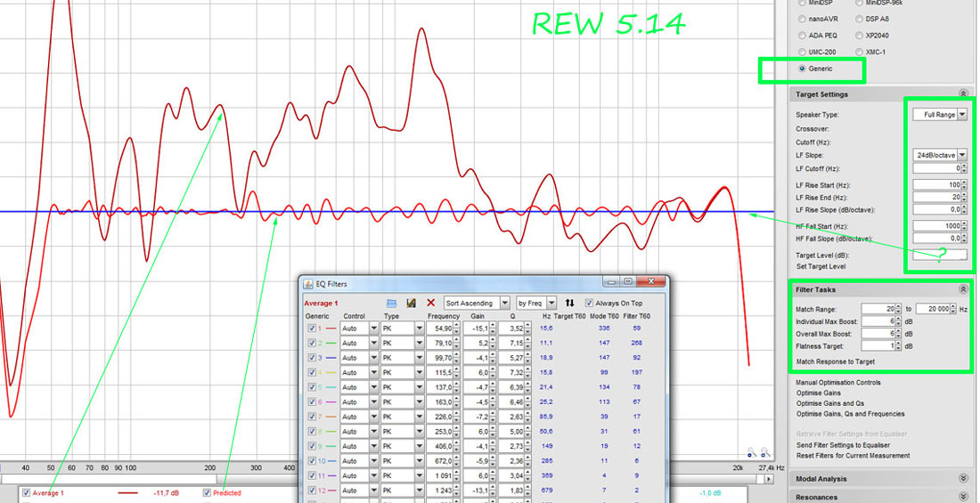Image resolution: width=980 pixels, height=503 pixels.
Task: Uncheck Always On Top checkbox
Action: point(589,304)
